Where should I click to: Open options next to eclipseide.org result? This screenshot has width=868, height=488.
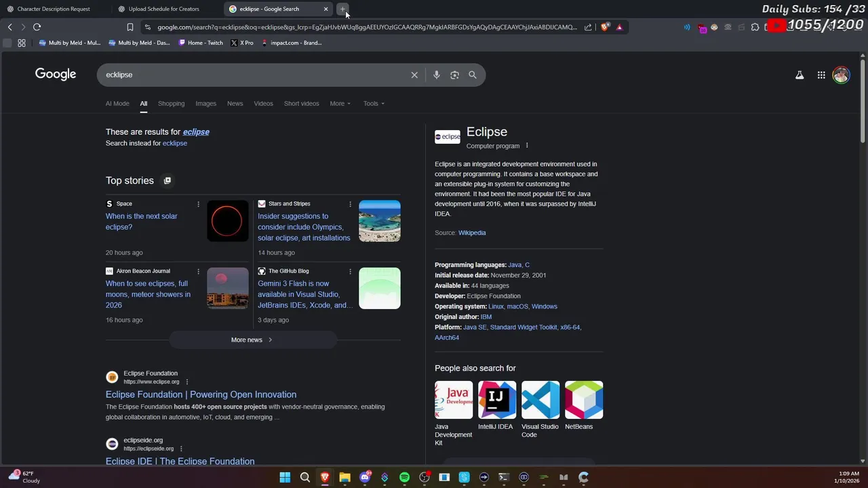pos(181,449)
